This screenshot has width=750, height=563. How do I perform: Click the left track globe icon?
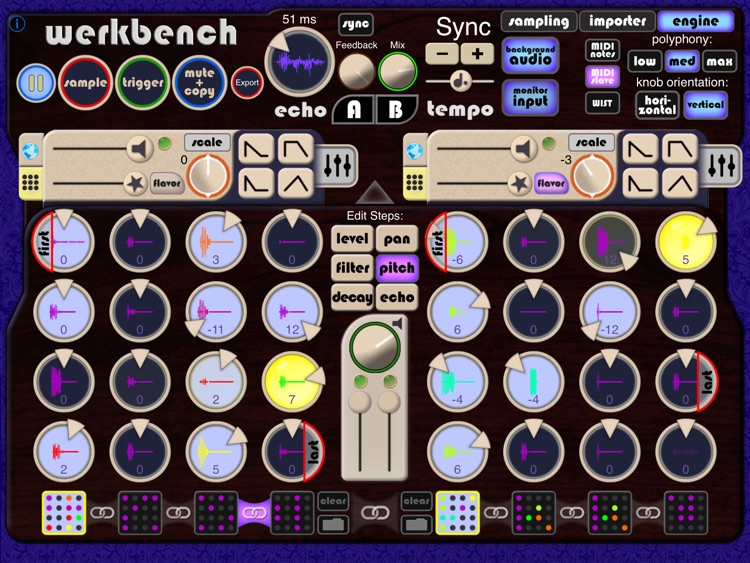[30, 151]
